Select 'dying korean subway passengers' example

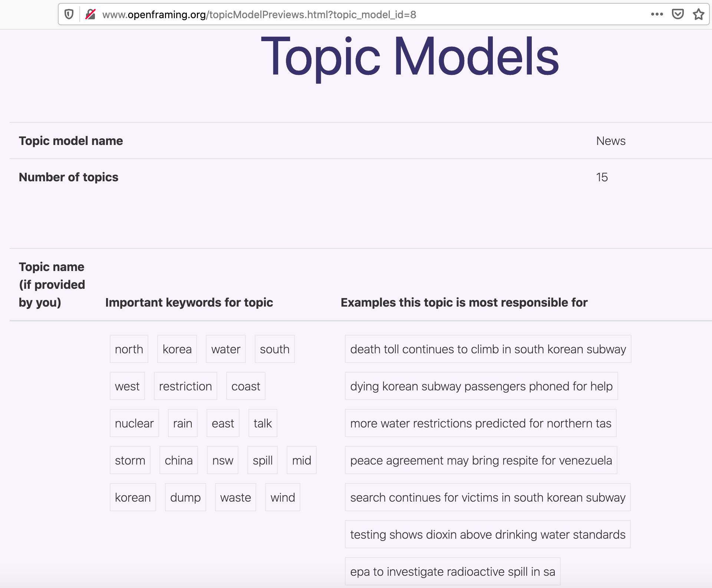tap(481, 386)
